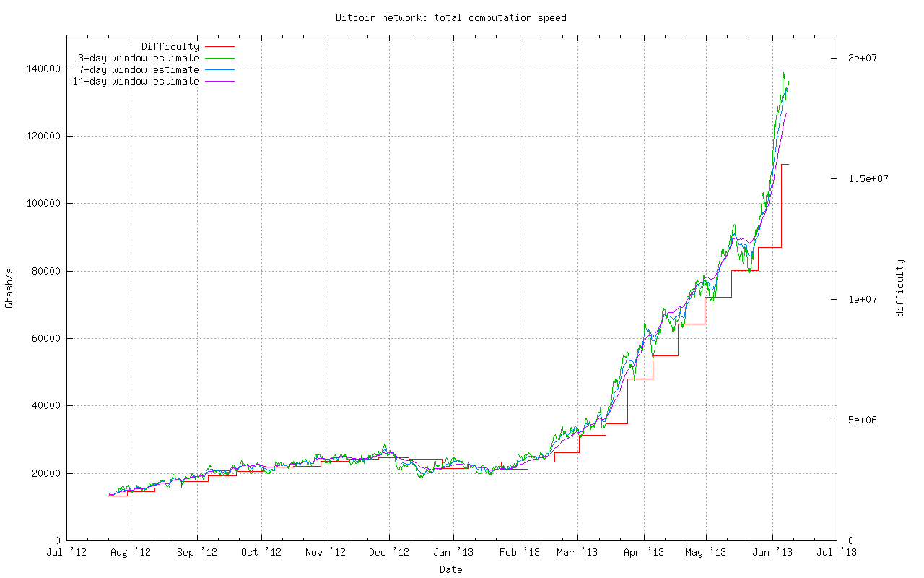Screen dimensions: 924x578
Task: Click the "Jan '13" date tick label
Action: tap(453, 553)
